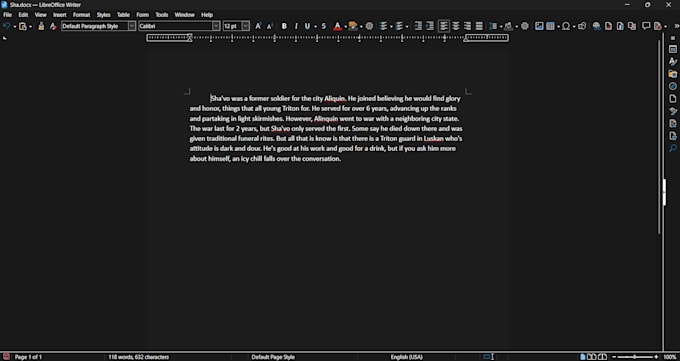Open the sidebar Navigator compass icon

pos(673,86)
